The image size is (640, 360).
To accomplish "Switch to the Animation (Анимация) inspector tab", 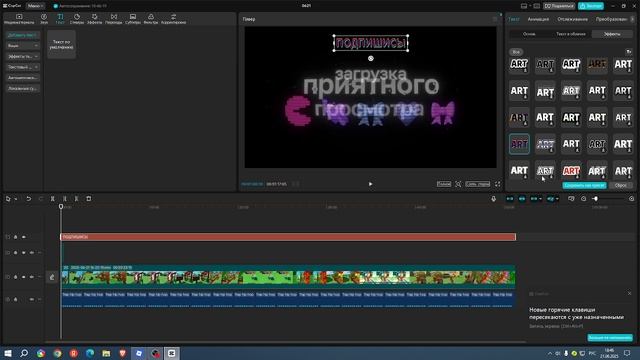I will tap(538, 19).
